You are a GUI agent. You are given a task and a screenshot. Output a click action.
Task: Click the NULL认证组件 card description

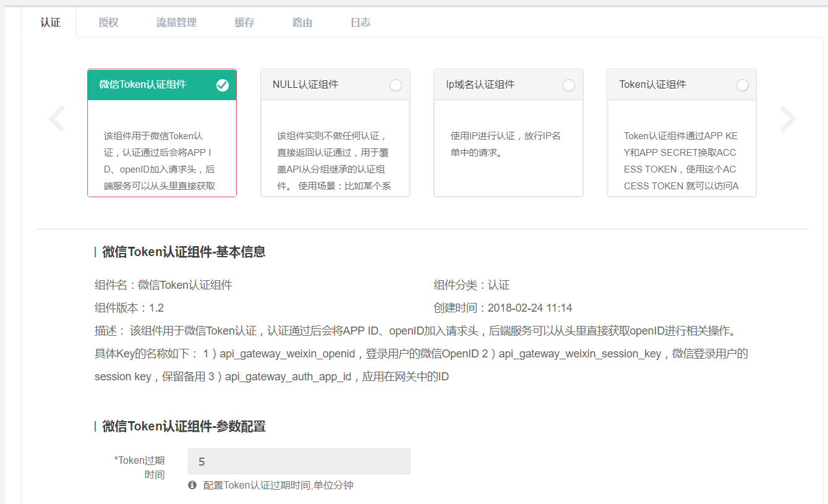point(335,161)
